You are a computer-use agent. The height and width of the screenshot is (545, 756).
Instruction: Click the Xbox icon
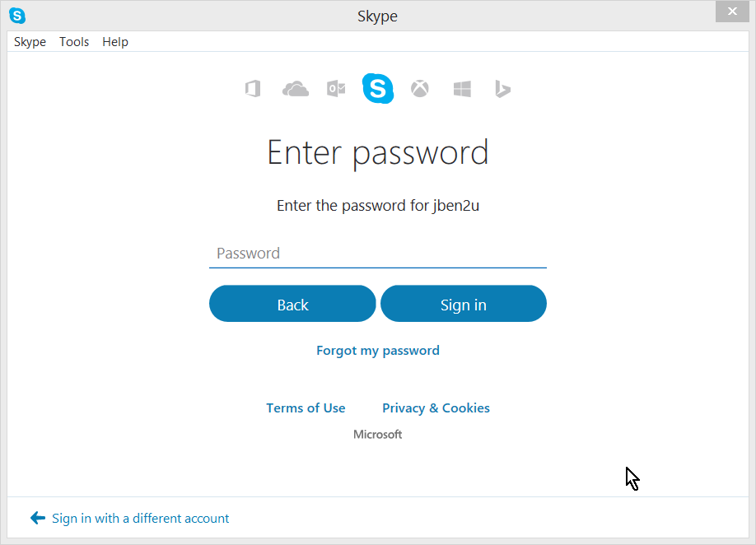419,89
